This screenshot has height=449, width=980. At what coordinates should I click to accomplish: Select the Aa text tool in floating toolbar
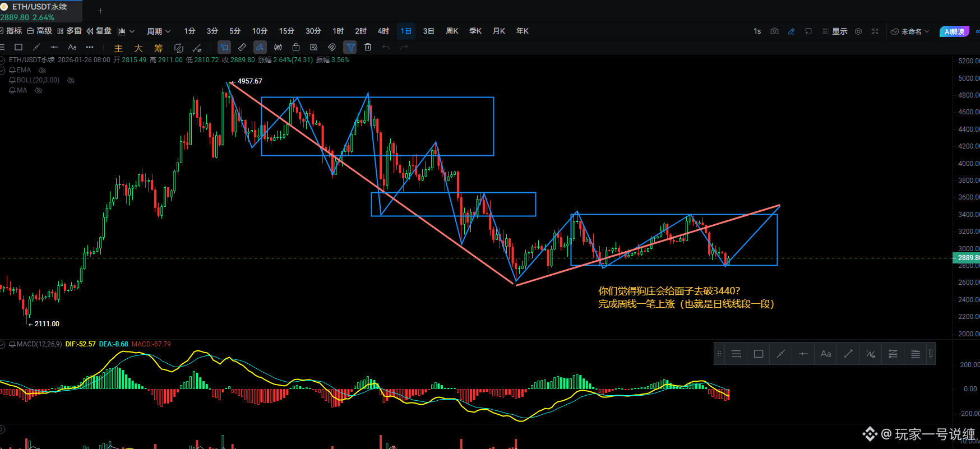click(x=826, y=354)
